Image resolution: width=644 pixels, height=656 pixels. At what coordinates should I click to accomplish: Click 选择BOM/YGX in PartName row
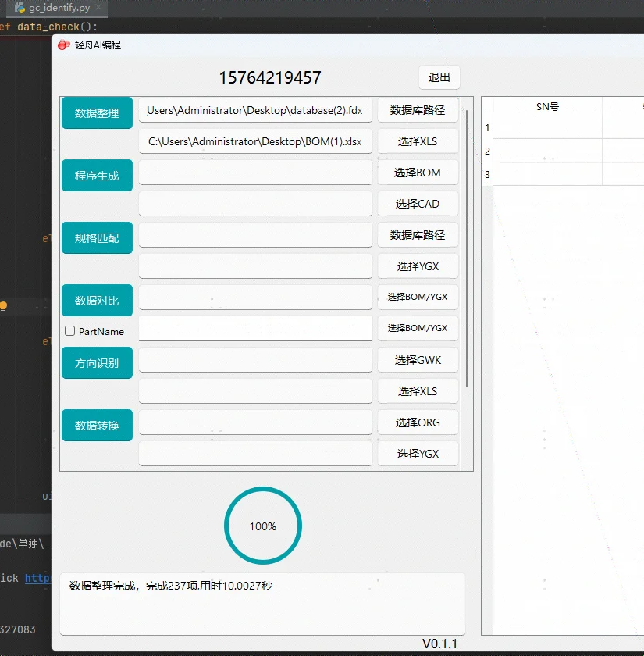(418, 329)
